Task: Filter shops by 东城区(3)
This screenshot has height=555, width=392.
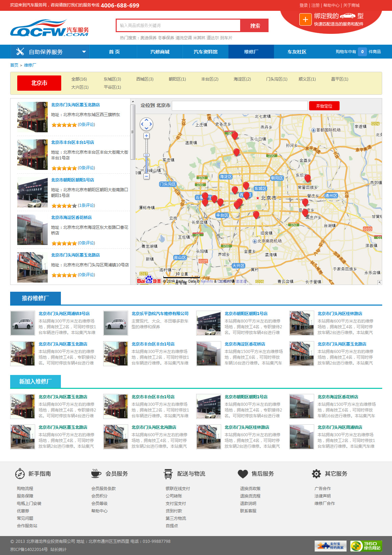Action: [x=112, y=79]
